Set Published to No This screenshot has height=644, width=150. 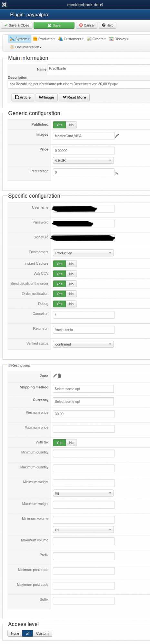pos(71,125)
